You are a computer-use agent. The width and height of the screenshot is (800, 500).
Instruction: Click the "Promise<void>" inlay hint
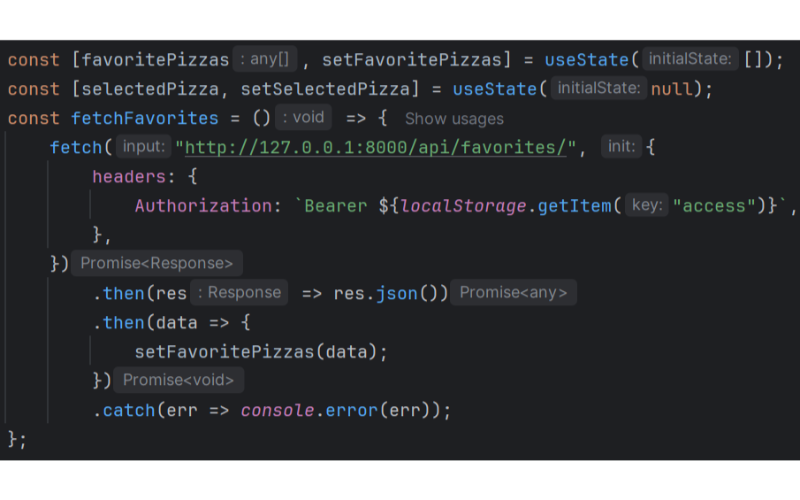(x=178, y=380)
